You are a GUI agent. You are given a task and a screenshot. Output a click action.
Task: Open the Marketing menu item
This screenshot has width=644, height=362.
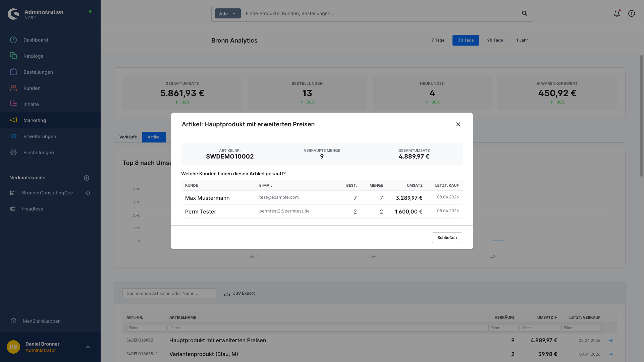pos(35,120)
